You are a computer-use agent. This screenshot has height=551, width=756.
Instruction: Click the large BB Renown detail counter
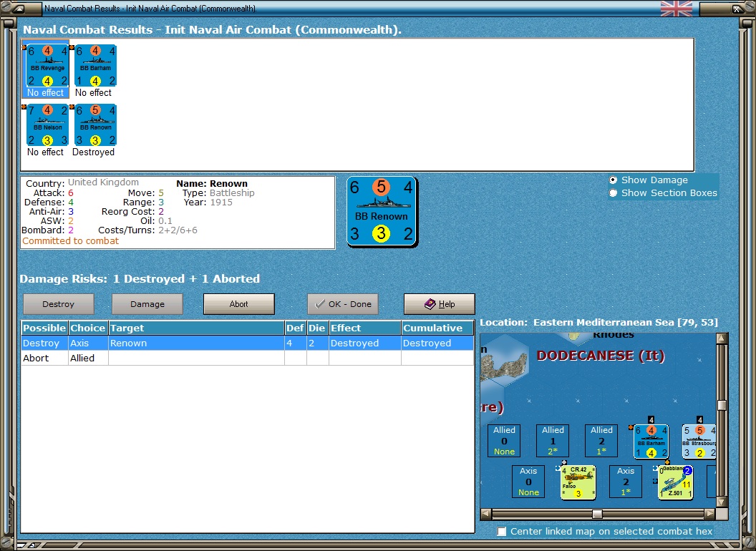382,212
